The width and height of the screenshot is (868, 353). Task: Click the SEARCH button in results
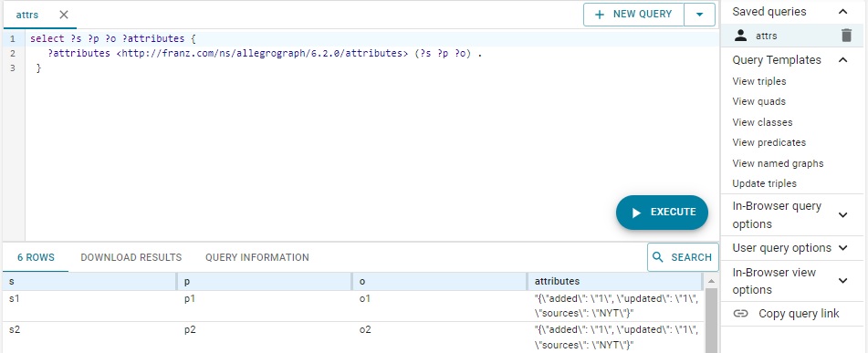683,257
